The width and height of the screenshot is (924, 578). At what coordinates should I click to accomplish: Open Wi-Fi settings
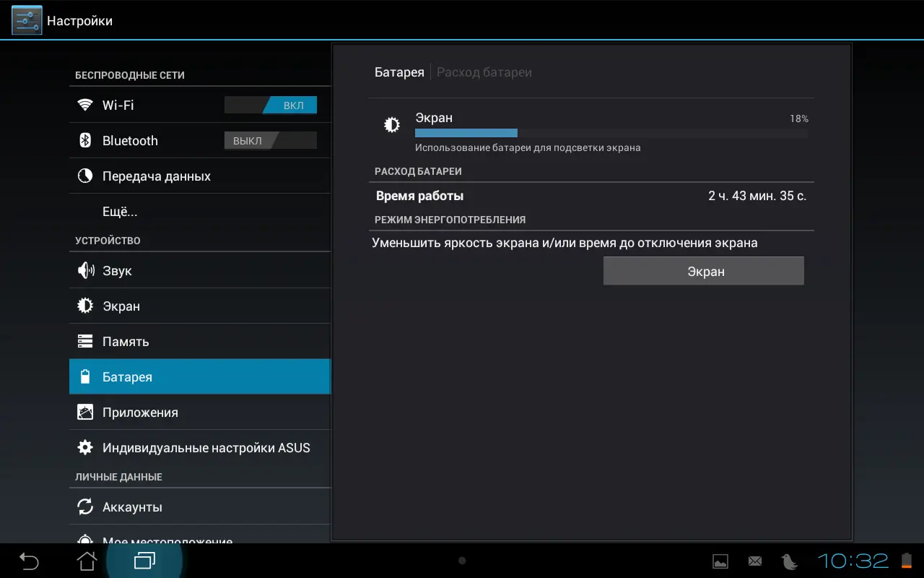pos(200,105)
